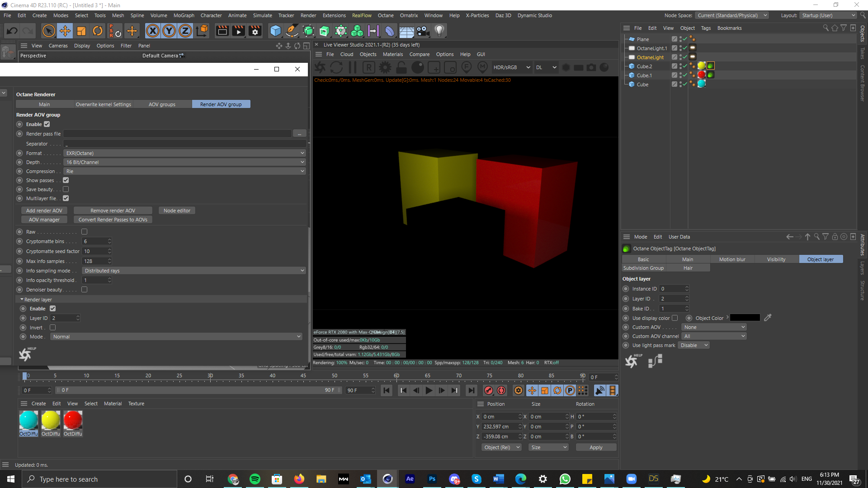Open the Format EXR(Octane) dropdown
Viewport: 868px width, 488px height.
[185, 153]
